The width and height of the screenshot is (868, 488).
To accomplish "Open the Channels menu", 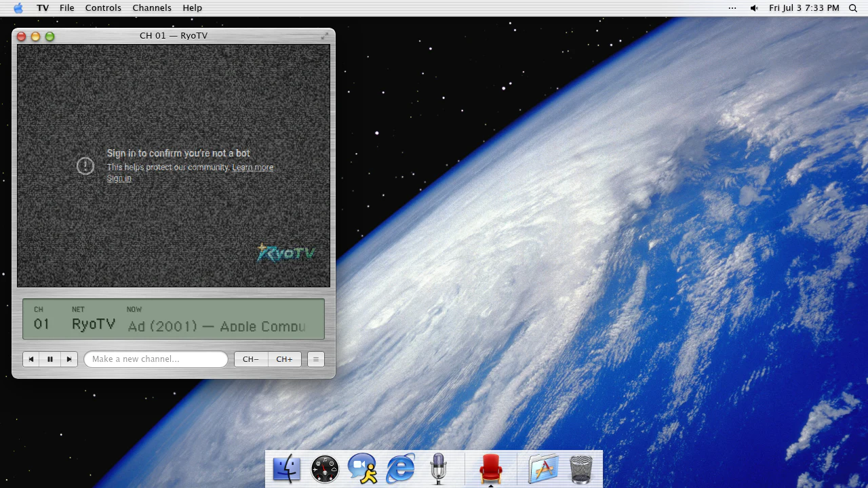I will [x=152, y=8].
